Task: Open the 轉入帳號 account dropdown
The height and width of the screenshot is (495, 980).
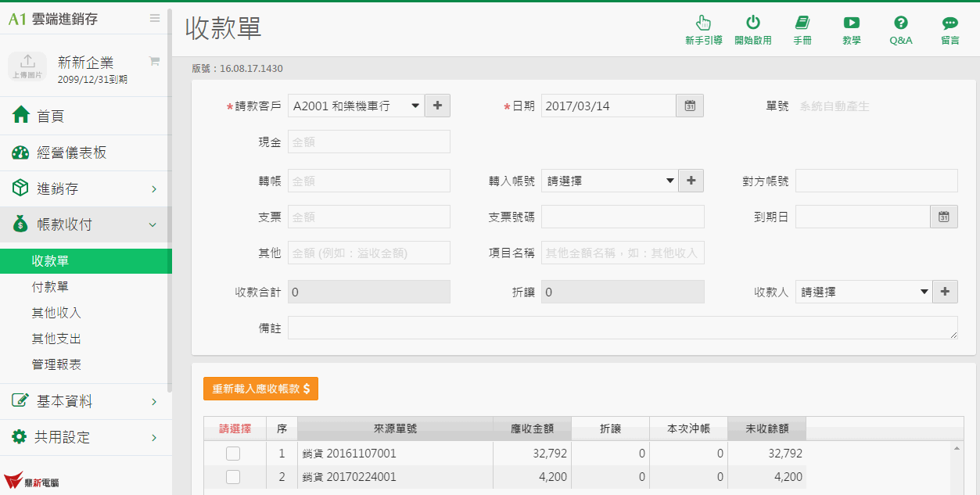Action: tap(609, 181)
